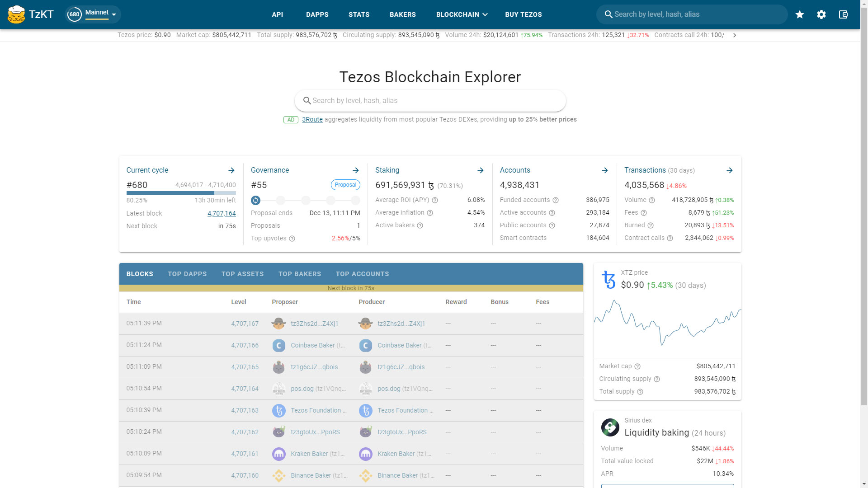Click the Sirius dex logo
868x488 pixels.
tap(610, 427)
